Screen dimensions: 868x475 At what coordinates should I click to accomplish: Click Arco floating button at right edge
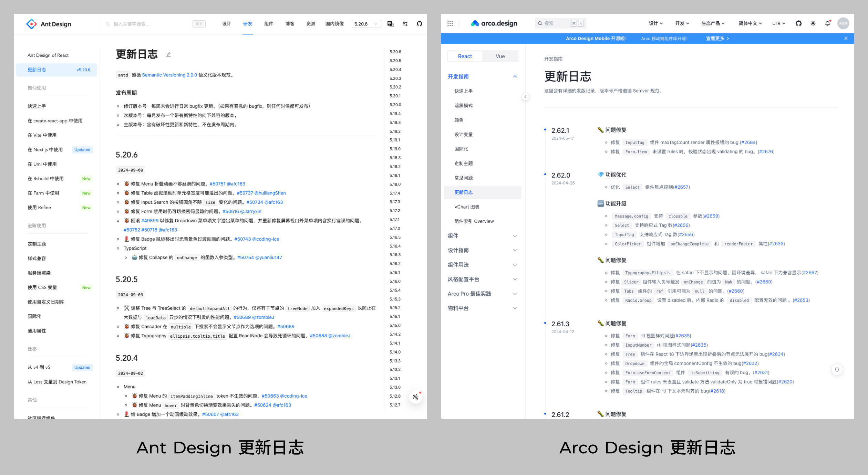(837, 370)
